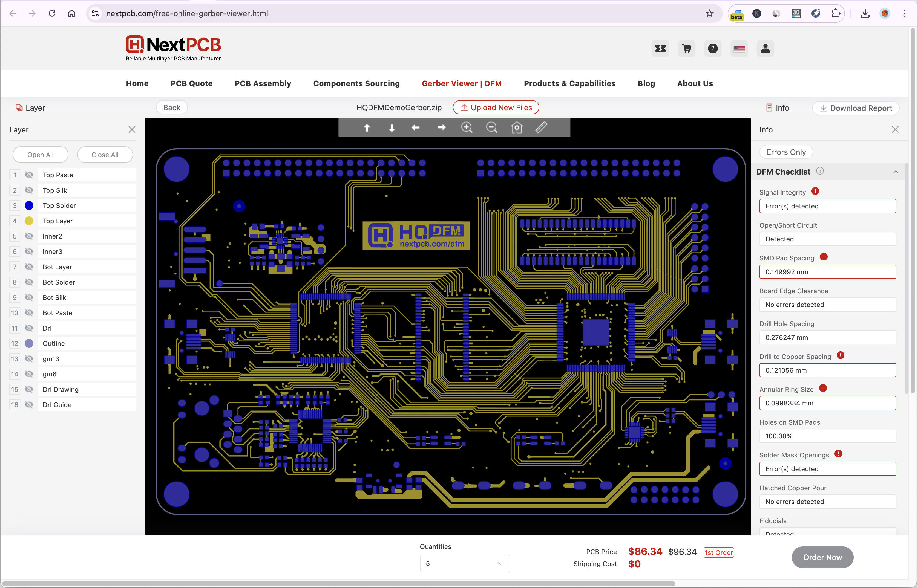Open the user account icon
The width and height of the screenshot is (918, 588).
(765, 48)
